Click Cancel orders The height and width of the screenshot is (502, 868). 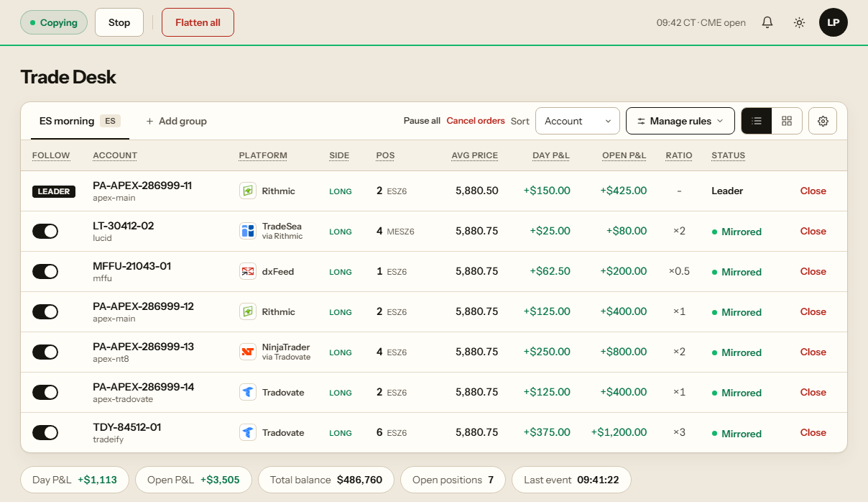[476, 121]
